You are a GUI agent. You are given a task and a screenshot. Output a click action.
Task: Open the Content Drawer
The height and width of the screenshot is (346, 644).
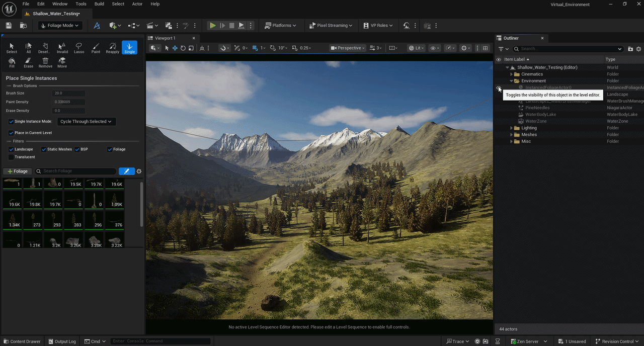point(22,341)
